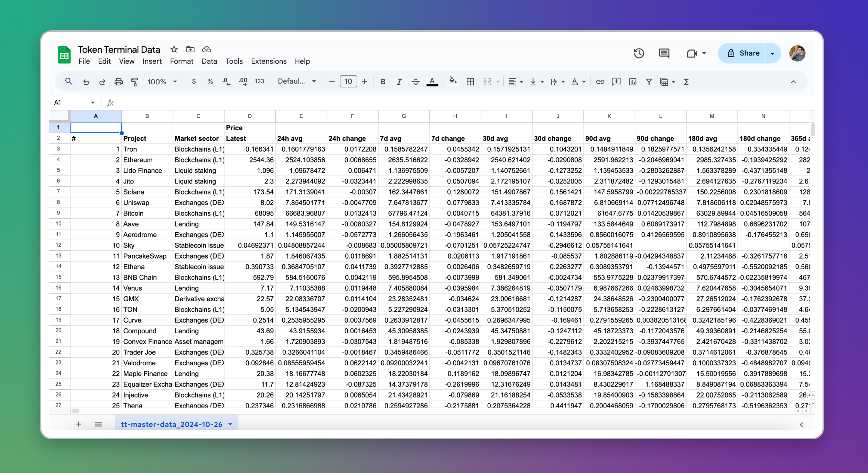Open the functions sigma menu
The image size is (868, 473).
(686, 82)
